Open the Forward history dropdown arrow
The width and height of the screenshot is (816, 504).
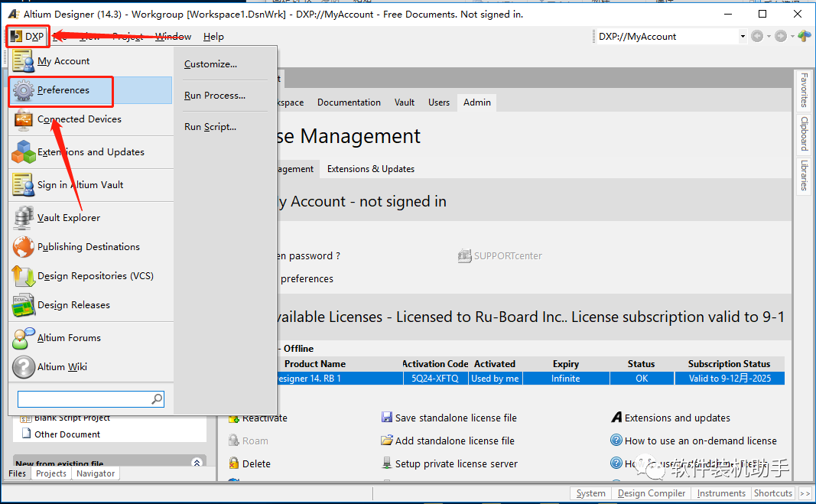pyautogui.click(x=792, y=37)
